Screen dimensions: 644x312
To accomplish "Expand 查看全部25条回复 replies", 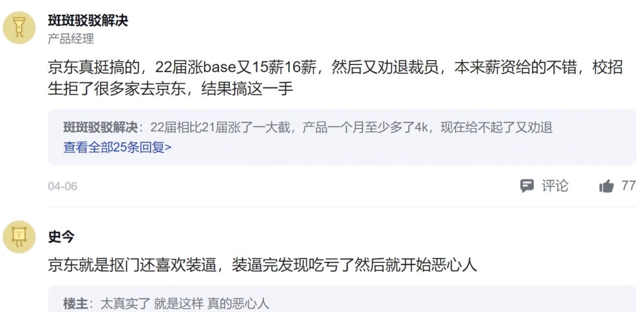I will pyautogui.click(x=117, y=147).
